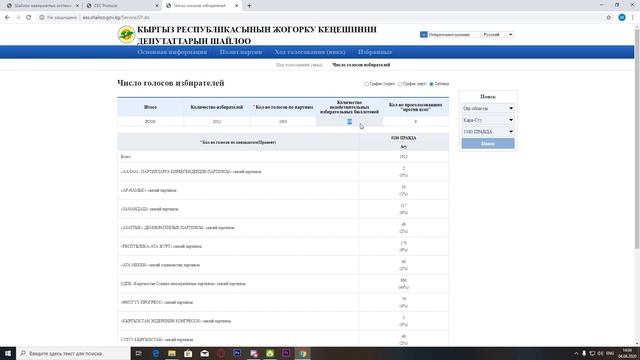Click the Кол-во голосов по партиям header
The width and height of the screenshot is (640, 360).
(283, 107)
